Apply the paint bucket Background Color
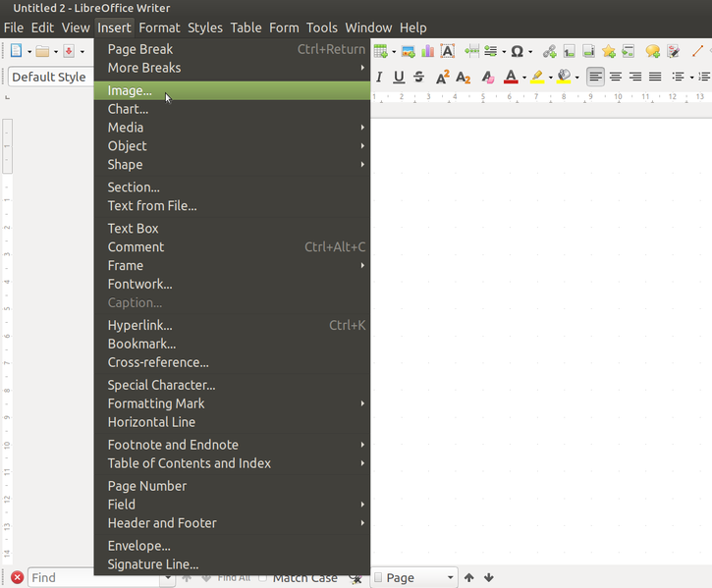 point(564,77)
